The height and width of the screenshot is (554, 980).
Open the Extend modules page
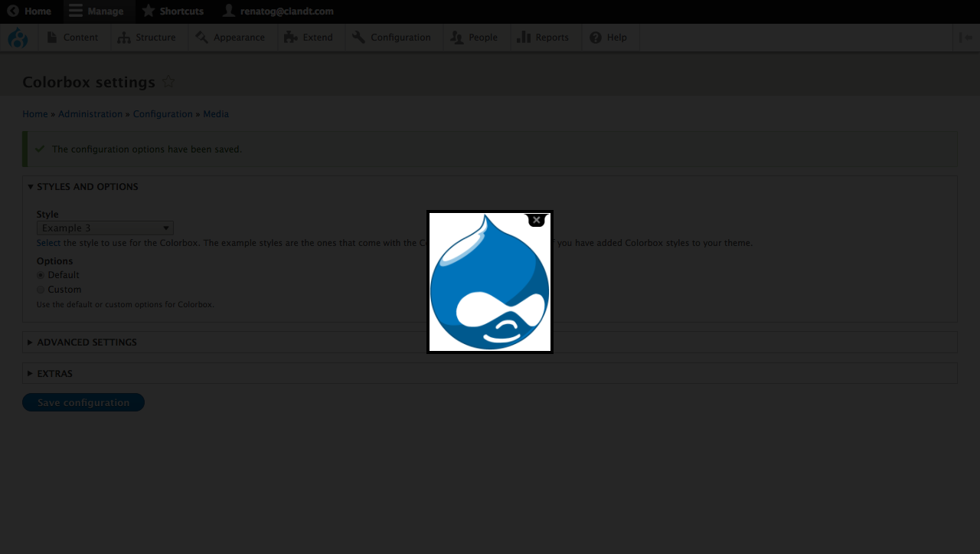tap(309, 38)
